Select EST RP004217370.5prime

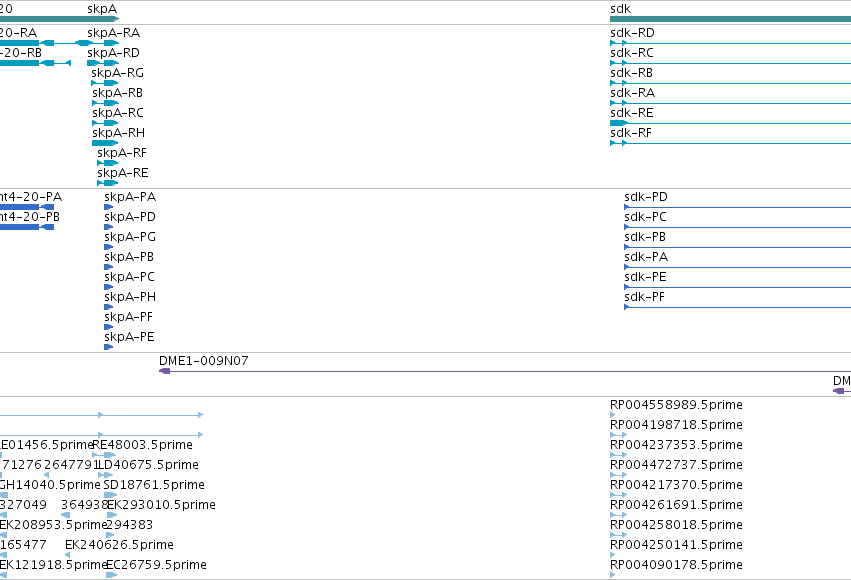(676, 485)
